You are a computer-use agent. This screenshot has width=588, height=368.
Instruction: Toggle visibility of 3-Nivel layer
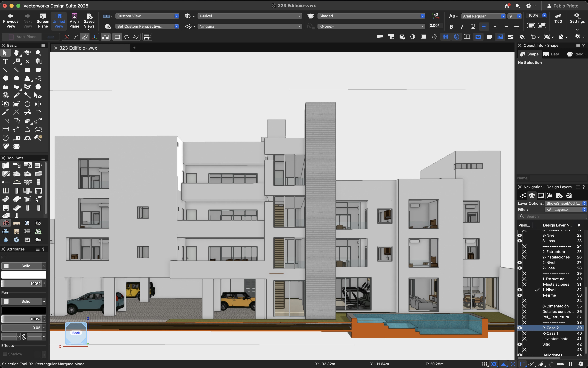520,235
